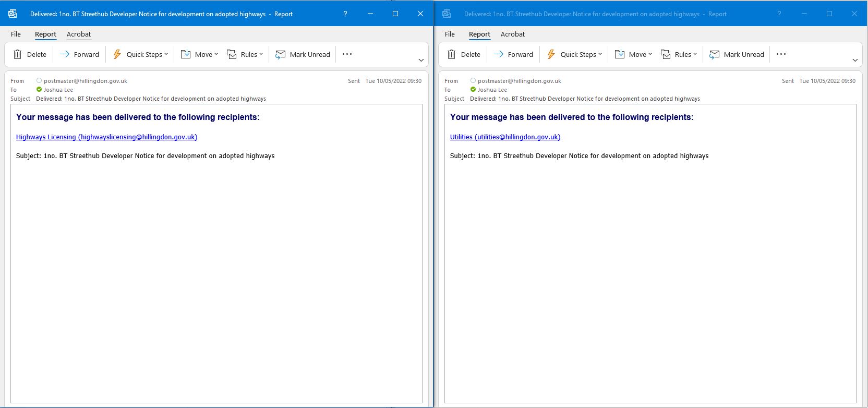Expand ribbon chevron in left window
This screenshot has width=868, height=408.
point(421,60)
